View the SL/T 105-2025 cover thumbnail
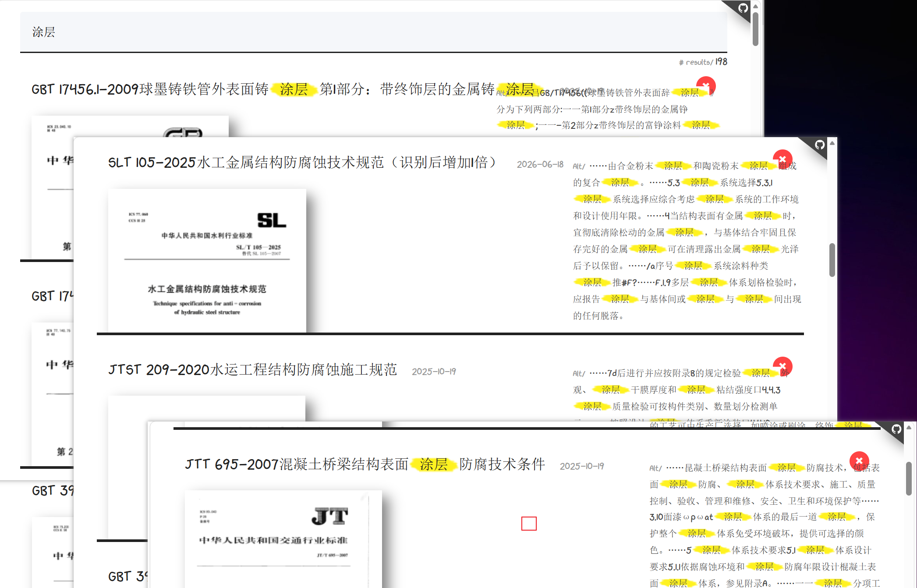This screenshot has height=588, width=917. click(x=207, y=261)
